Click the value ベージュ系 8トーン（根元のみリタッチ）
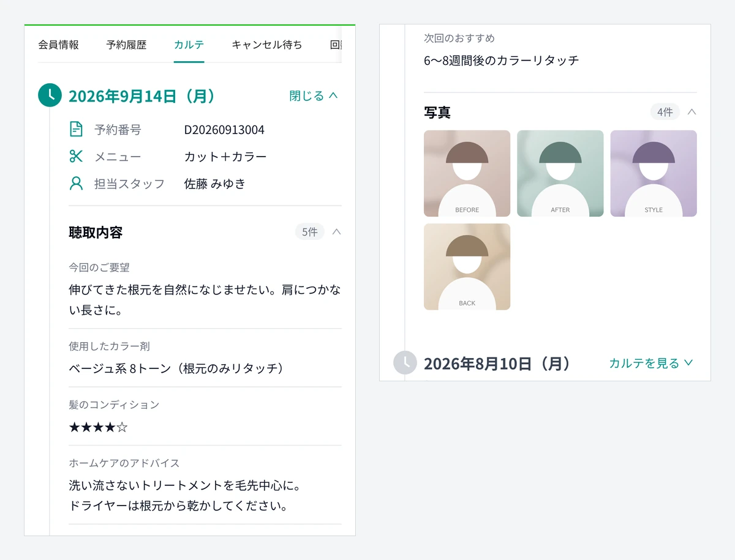Viewport: 735px width, 560px height. [x=178, y=368]
